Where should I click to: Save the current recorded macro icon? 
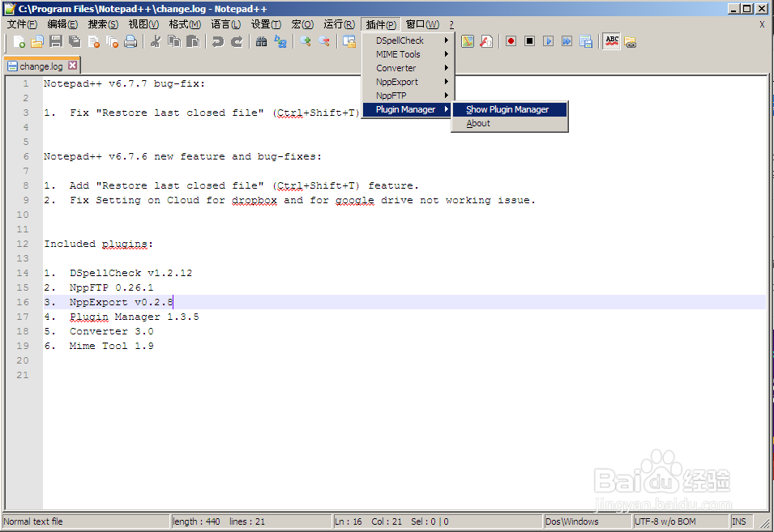point(586,41)
